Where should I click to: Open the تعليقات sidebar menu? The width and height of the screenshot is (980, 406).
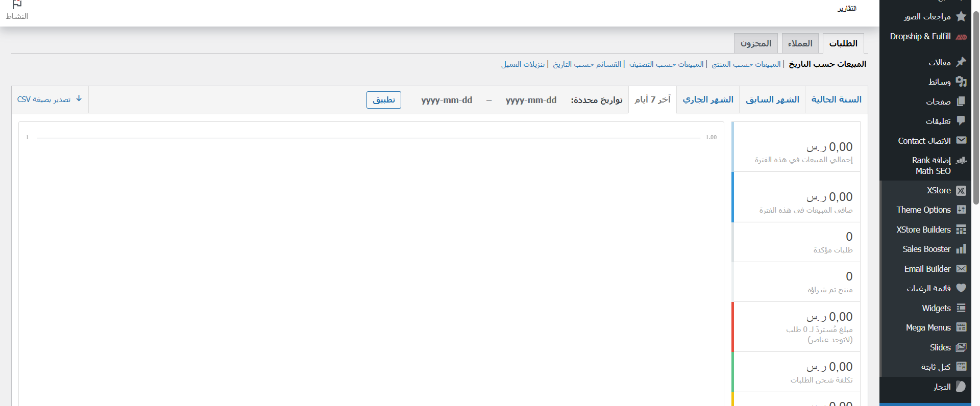(x=925, y=121)
